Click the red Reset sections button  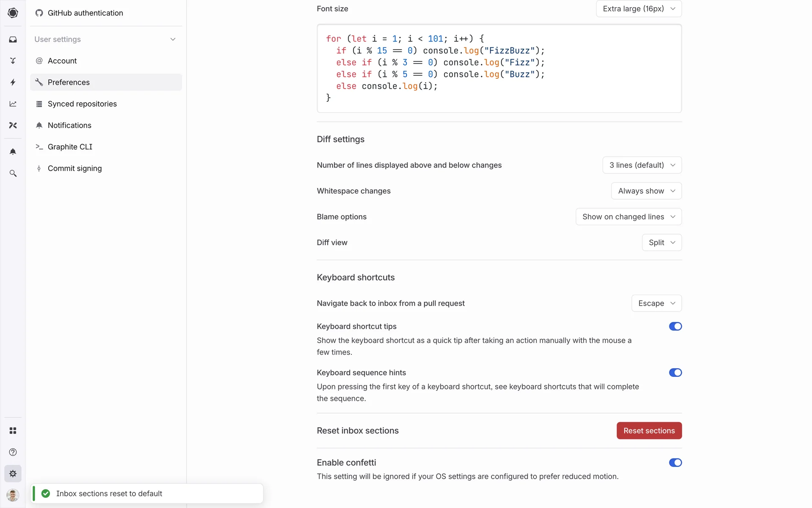(649, 431)
